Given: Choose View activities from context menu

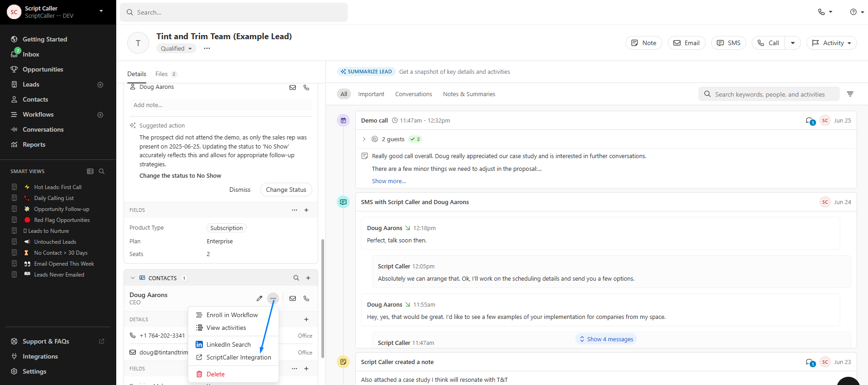Looking at the screenshot, I should 233,328.
